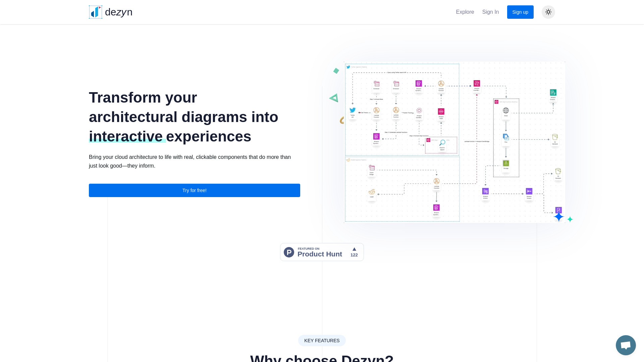This screenshot has width=644, height=362.
Task: Click the Try for free! button
Action: 194,190
